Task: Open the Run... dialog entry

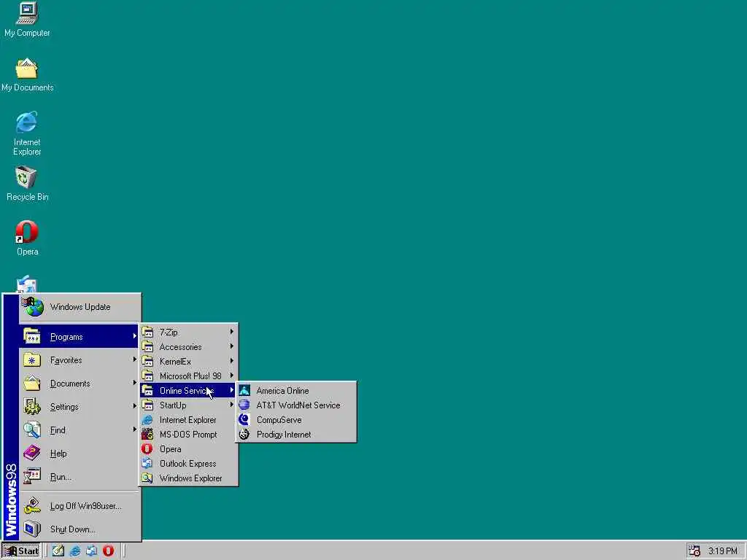Action: coord(80,477)
